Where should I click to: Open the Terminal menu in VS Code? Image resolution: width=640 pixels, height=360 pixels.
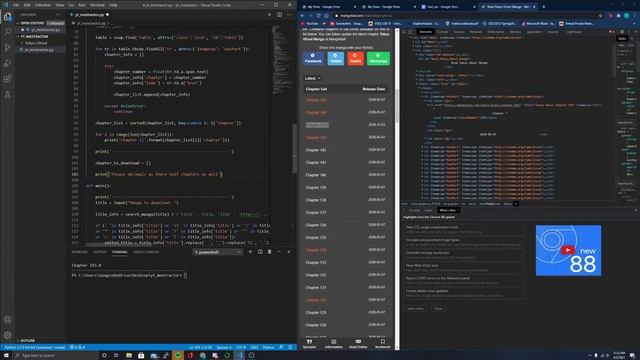coord(97,5)
